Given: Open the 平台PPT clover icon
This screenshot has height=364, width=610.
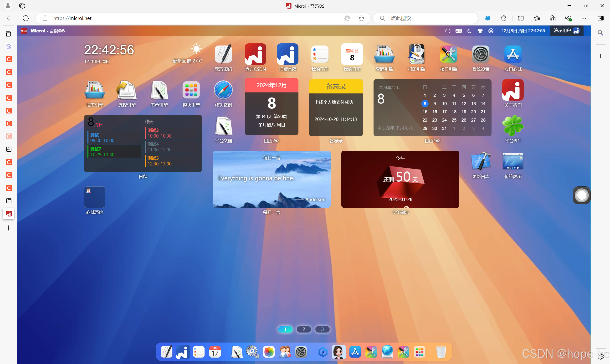Looking at the screenshot, I should [x=513, y=126].
